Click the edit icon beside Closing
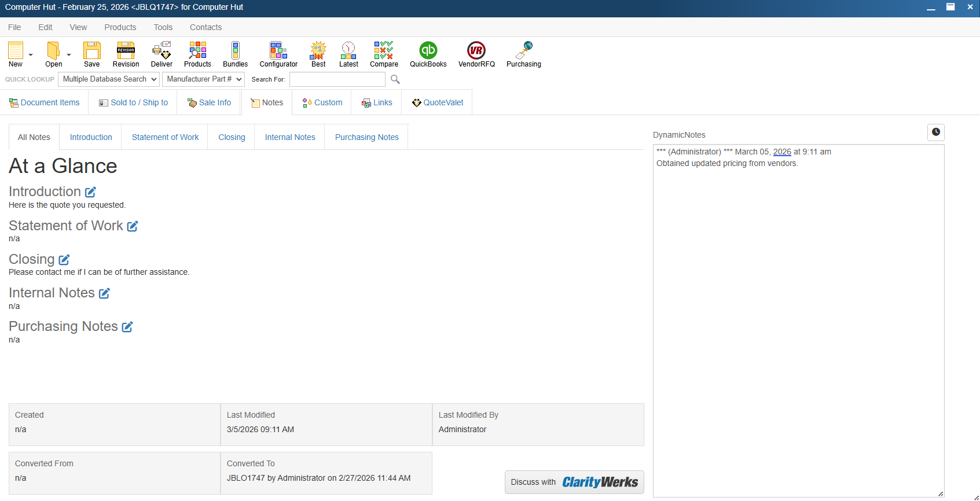980x501 pixels. [64, 260]
